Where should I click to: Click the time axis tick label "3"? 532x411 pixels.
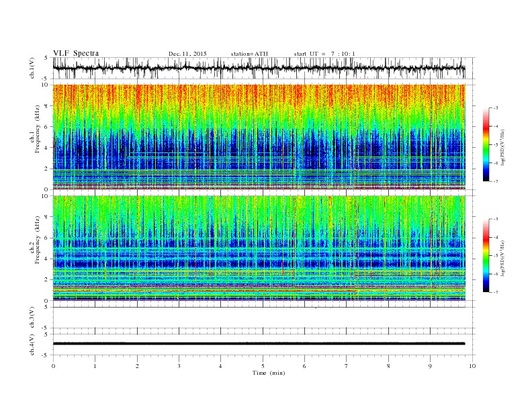point(179,366)
